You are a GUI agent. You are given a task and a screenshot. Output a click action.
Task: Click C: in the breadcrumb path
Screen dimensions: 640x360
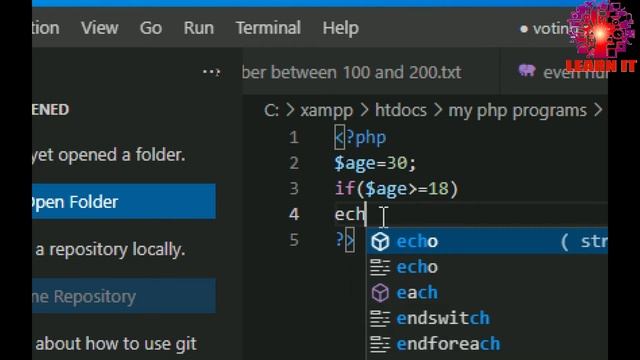(x=271, y=110)
